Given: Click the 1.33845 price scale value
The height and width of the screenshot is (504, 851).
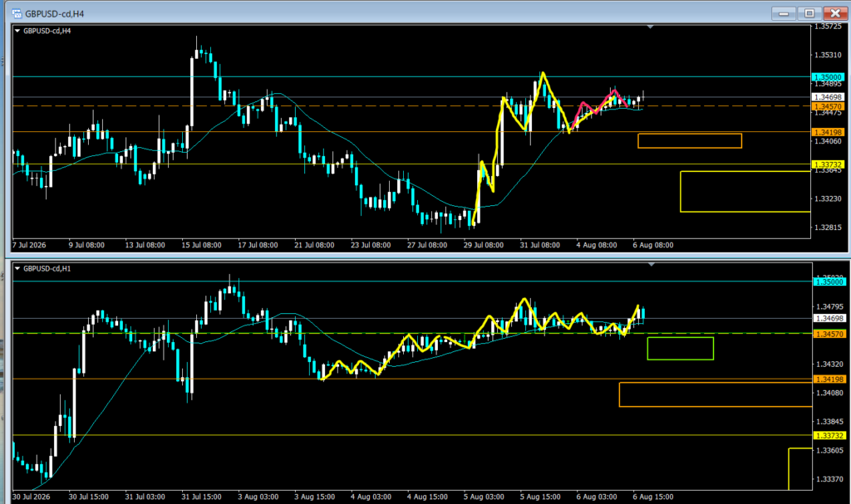Looking at the screenshot, I should (830, 422).
